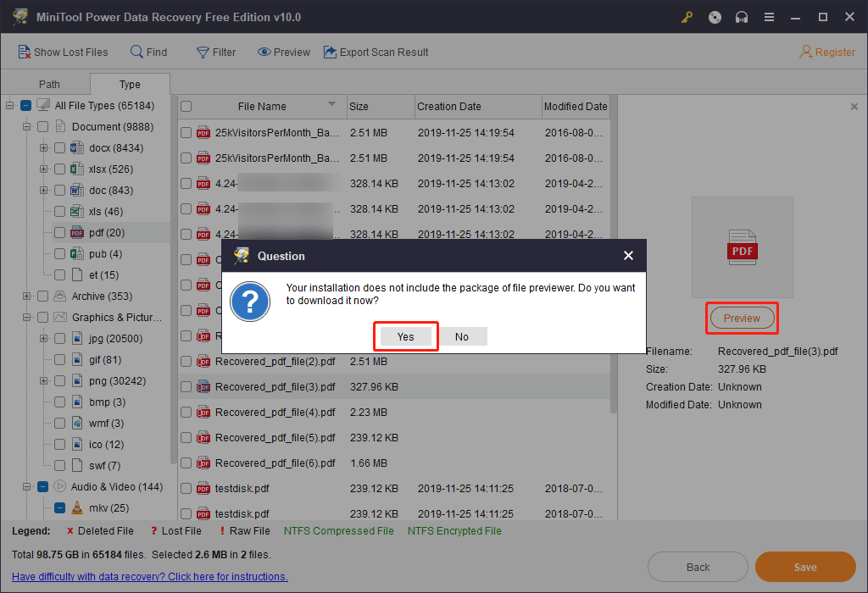Select the pdf (20) tree item
This screenshot has height=593, width=868.
pyautogui.click(x=107, y=232)
